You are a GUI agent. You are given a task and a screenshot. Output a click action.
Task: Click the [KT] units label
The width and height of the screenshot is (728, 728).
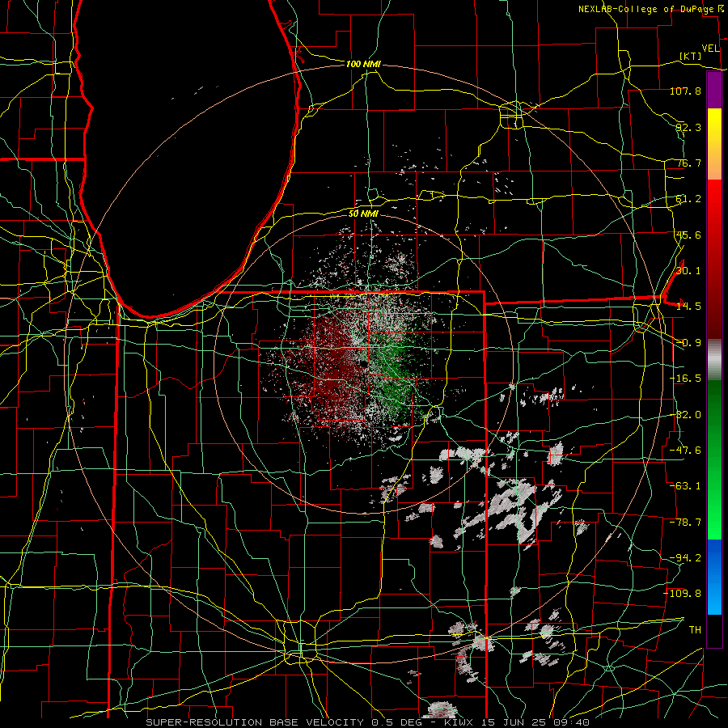tap(691, 56)
